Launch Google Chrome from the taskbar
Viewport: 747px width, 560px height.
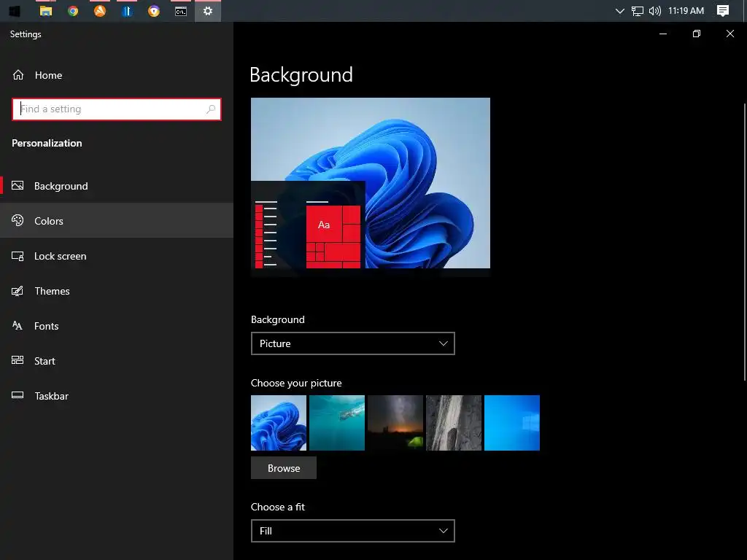(73, 11)
